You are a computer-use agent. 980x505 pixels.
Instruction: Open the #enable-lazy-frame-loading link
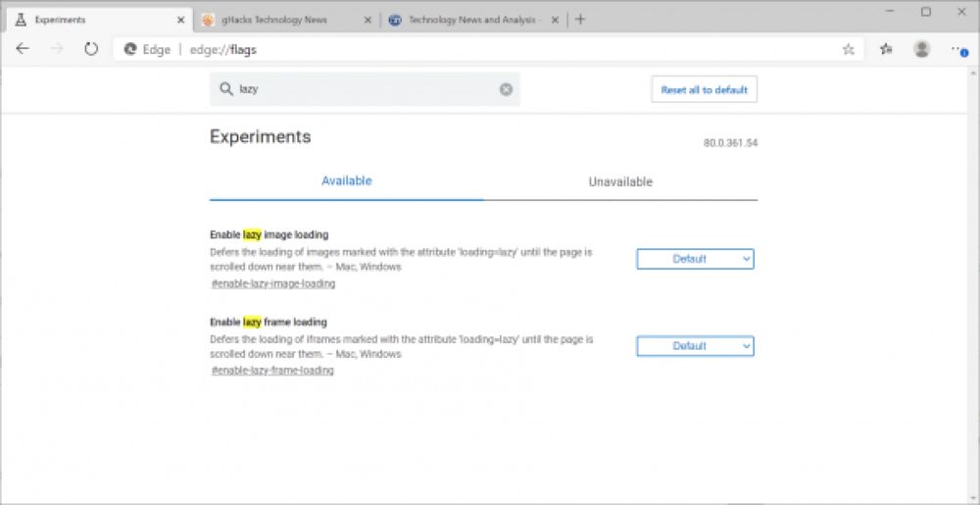click(272, 371)
